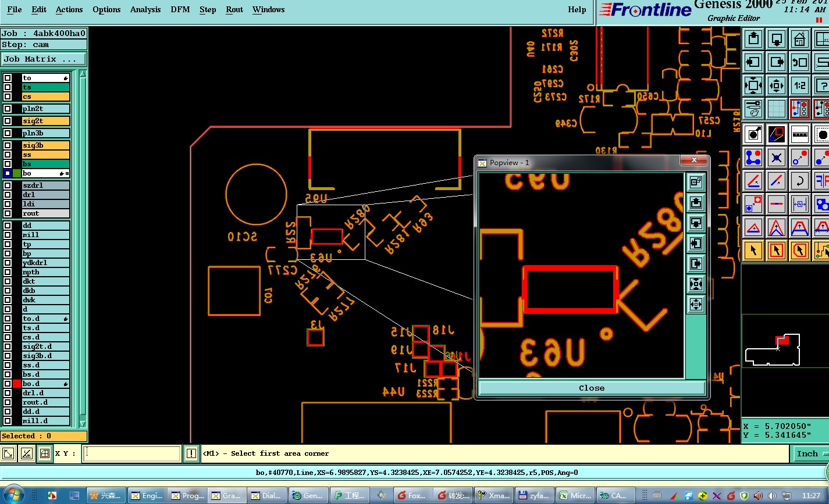
Task: Click the feature highlight circle-arrow icon
Action: [x=753, y=134]
